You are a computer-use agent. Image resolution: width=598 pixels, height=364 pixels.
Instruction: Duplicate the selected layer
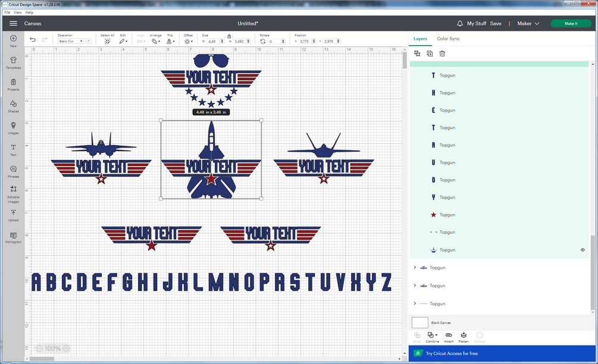click(x=430, y=54)
